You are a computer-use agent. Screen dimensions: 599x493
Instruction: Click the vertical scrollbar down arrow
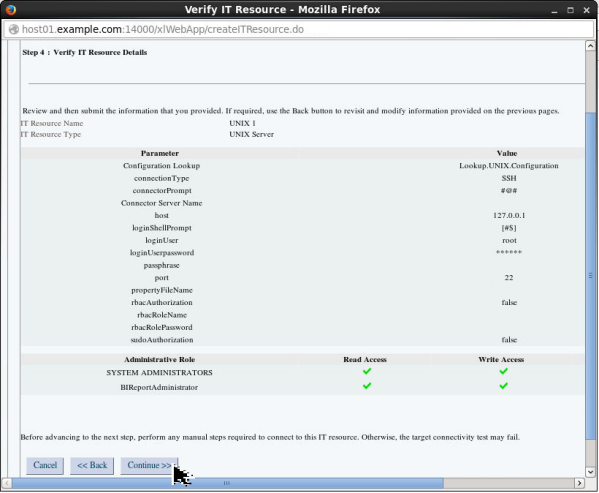tap(590, 472)
